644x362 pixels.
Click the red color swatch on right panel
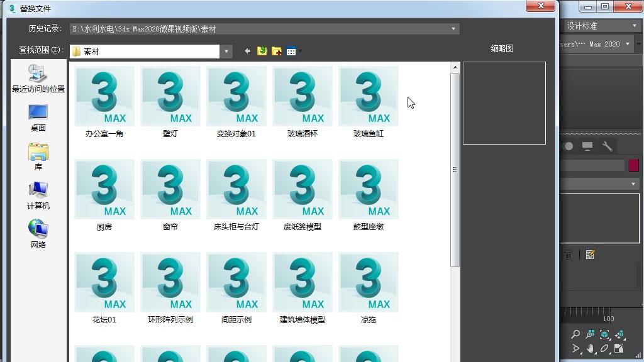tap(635, 165)
